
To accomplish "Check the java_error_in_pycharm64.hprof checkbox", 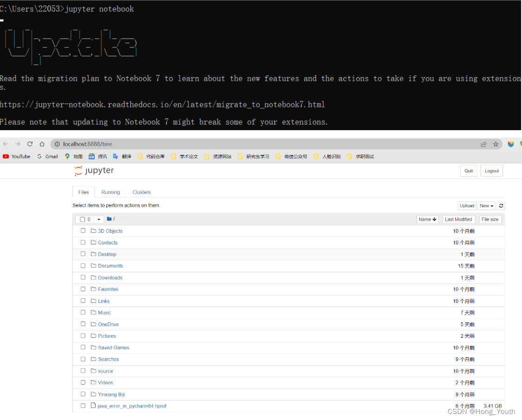I will coord(83,405).
